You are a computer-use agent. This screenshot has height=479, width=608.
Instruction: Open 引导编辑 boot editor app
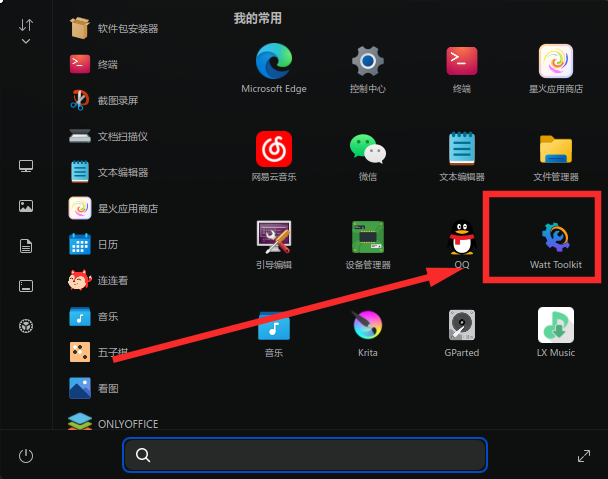[274, 244]
